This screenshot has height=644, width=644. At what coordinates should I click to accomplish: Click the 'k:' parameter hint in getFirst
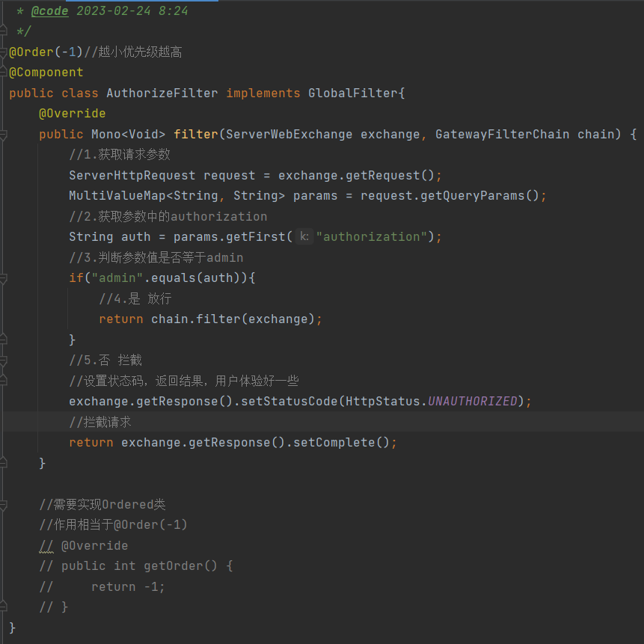304,236
